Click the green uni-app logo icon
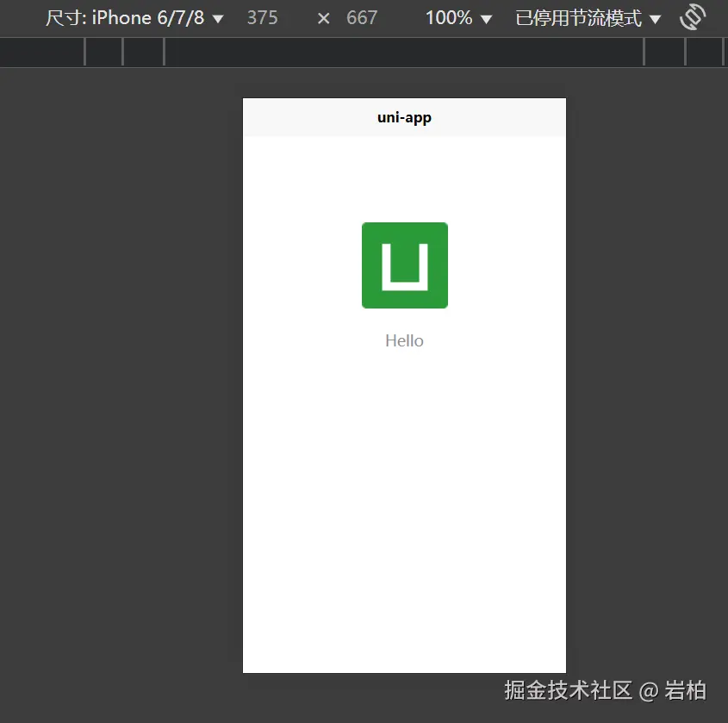This screenshot has height=723, width=728. tap(404, 265)
